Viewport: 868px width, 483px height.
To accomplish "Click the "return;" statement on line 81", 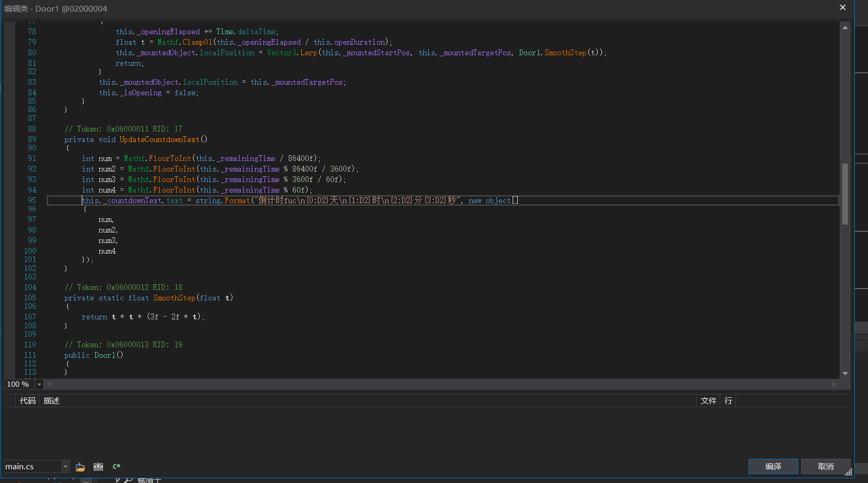I will (130, 63).
